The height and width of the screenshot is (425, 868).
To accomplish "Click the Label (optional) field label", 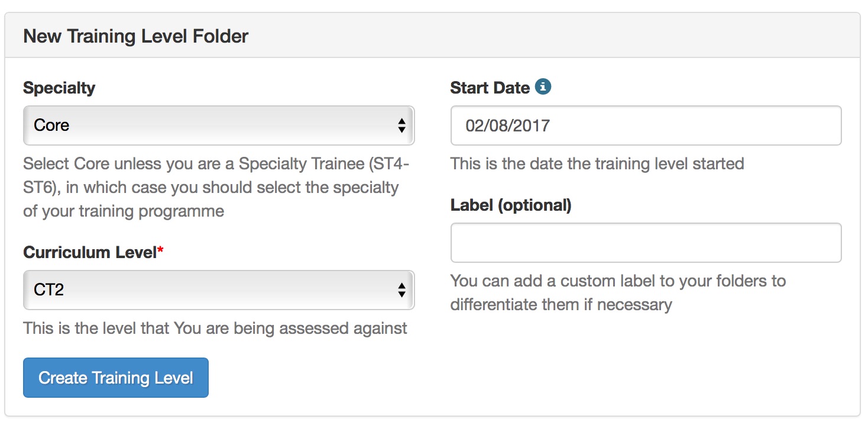I will pos(510,205).
